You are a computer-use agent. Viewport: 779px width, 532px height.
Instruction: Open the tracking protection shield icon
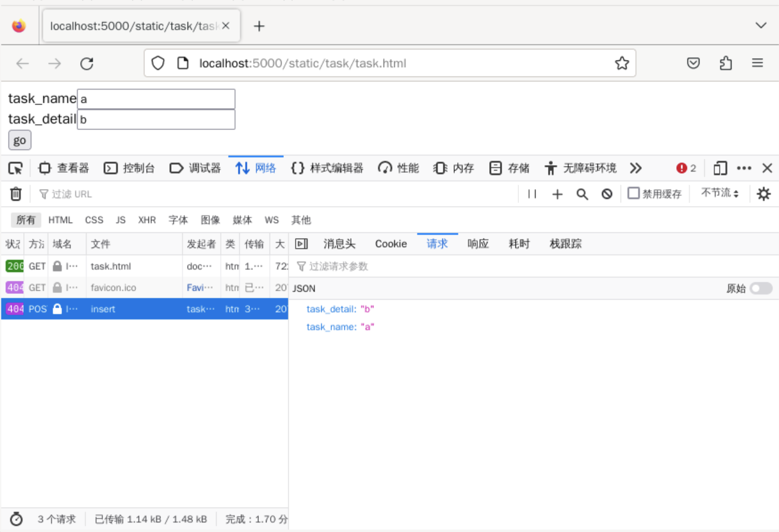[x=158, y=64]
